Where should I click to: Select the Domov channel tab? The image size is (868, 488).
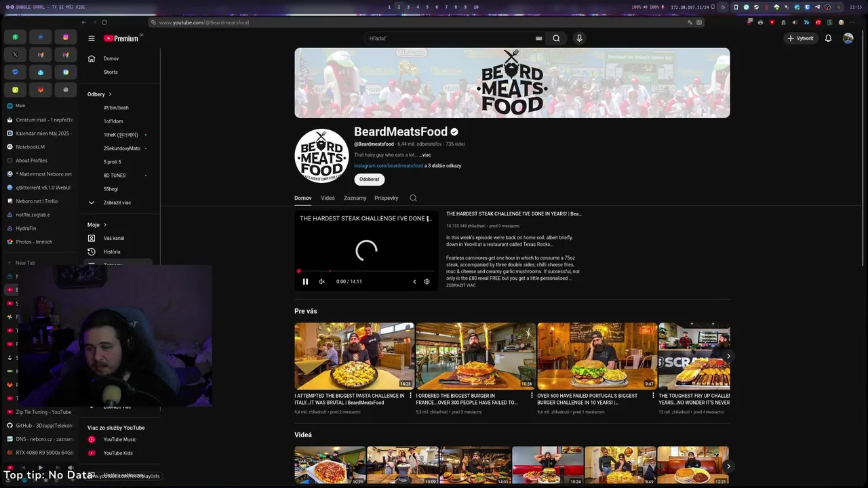302,198
